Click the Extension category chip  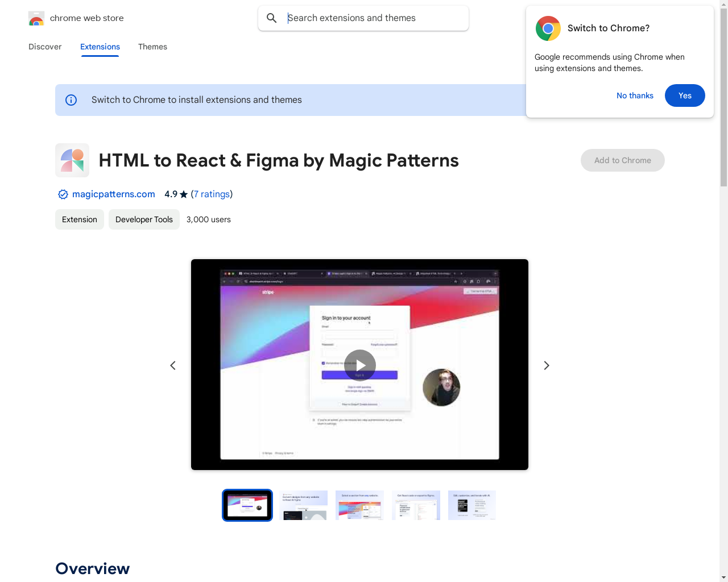(x=80, y=219)
